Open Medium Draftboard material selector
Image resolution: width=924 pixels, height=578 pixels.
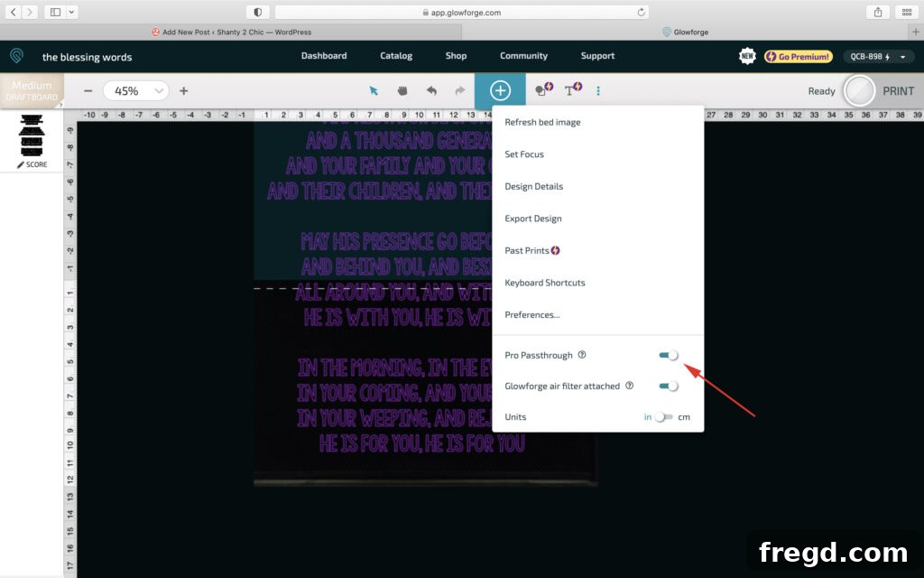point(32,91)
